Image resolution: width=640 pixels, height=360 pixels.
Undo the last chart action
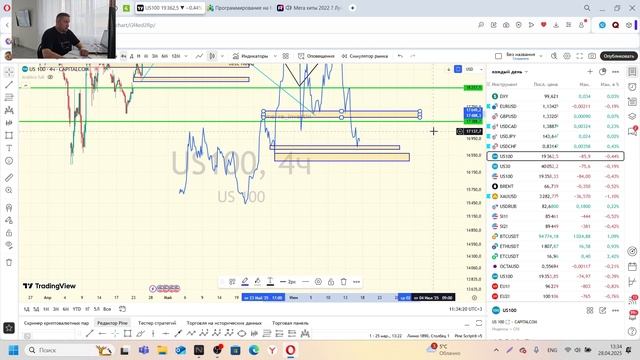click(400, 56)
